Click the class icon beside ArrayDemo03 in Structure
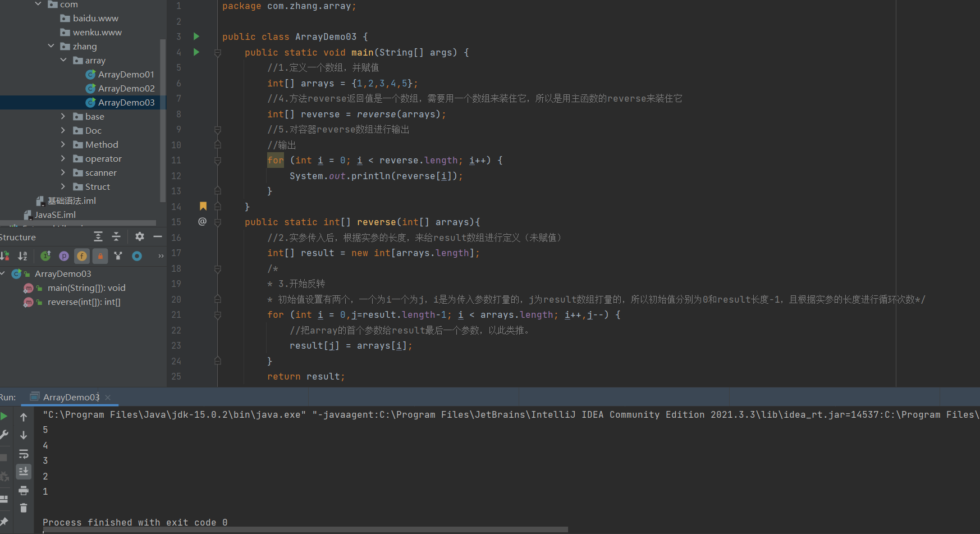The width and height of the screenshot is (980, 534). click(17, 274)
